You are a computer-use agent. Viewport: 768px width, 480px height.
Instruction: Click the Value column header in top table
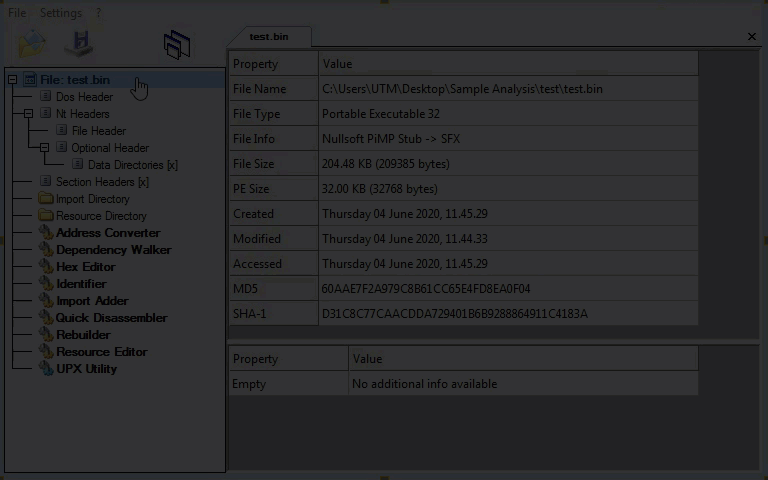(x=508, y=64)
